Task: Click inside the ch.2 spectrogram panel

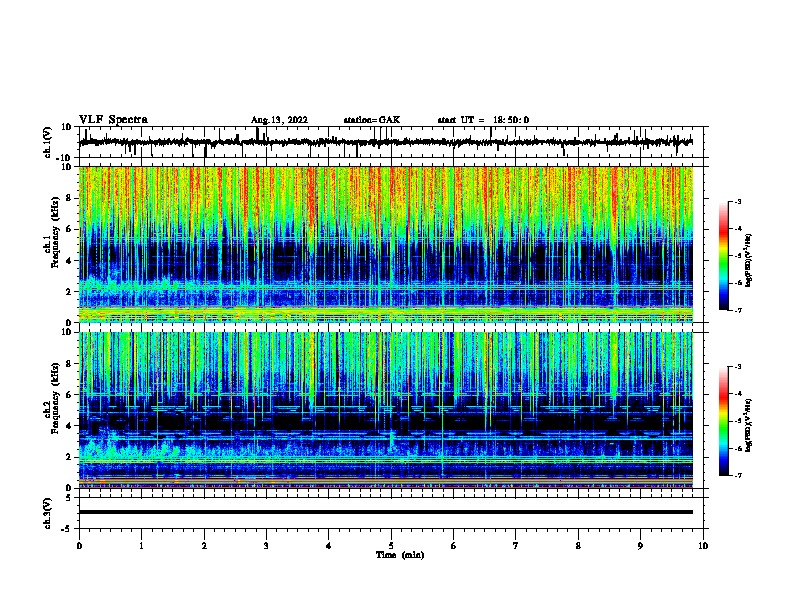Action: 386,410
